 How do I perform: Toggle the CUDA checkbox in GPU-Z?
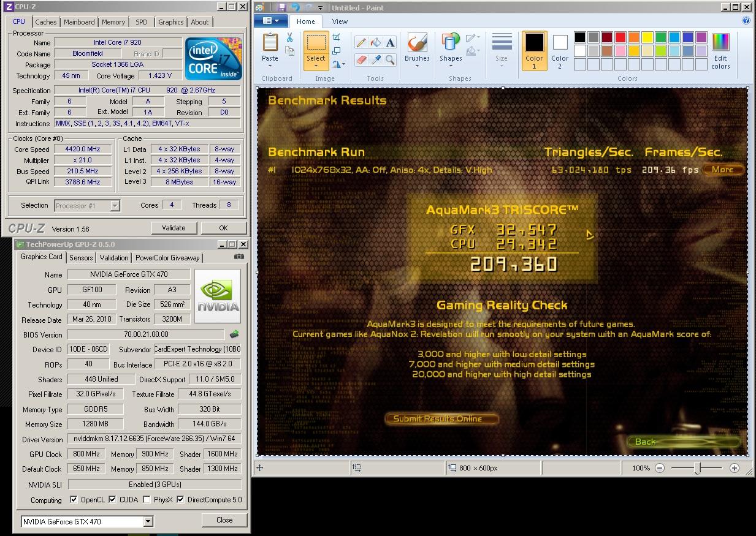[x=112, y=500]
